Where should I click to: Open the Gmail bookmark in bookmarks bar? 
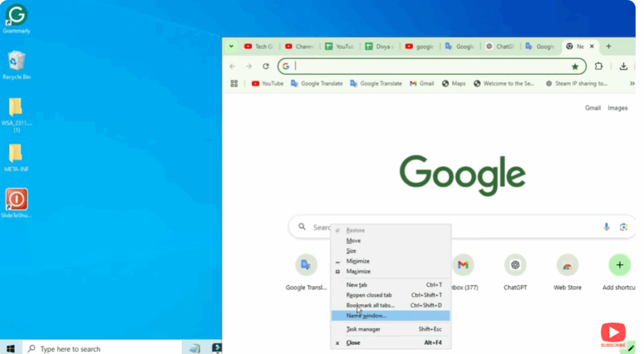[422, 84]
